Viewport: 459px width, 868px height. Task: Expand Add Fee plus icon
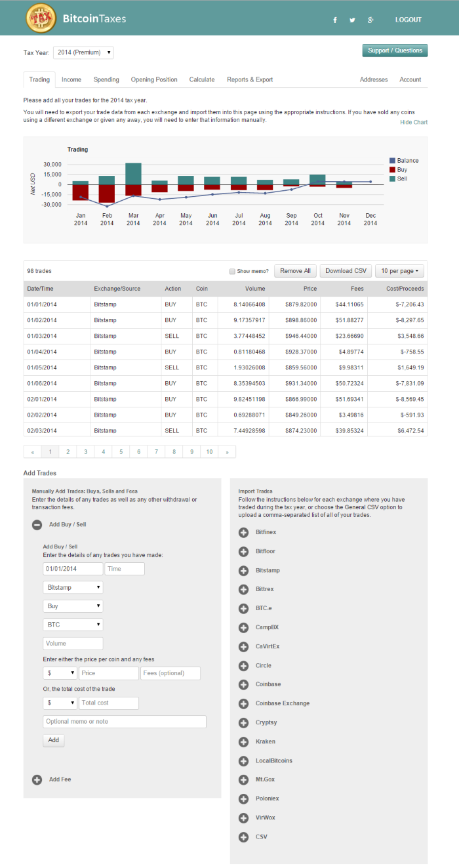pyautogui.click(x=37, y=779)
